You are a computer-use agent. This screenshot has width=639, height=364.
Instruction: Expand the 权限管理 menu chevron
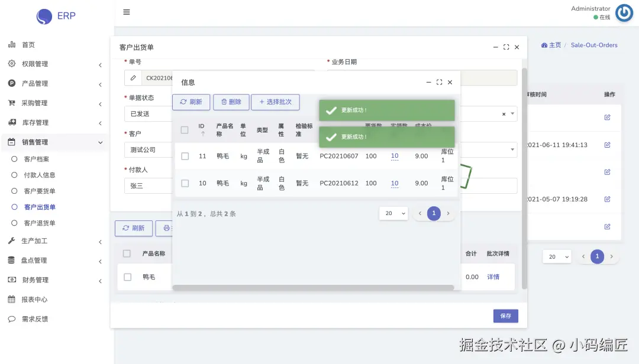(100, 65)
